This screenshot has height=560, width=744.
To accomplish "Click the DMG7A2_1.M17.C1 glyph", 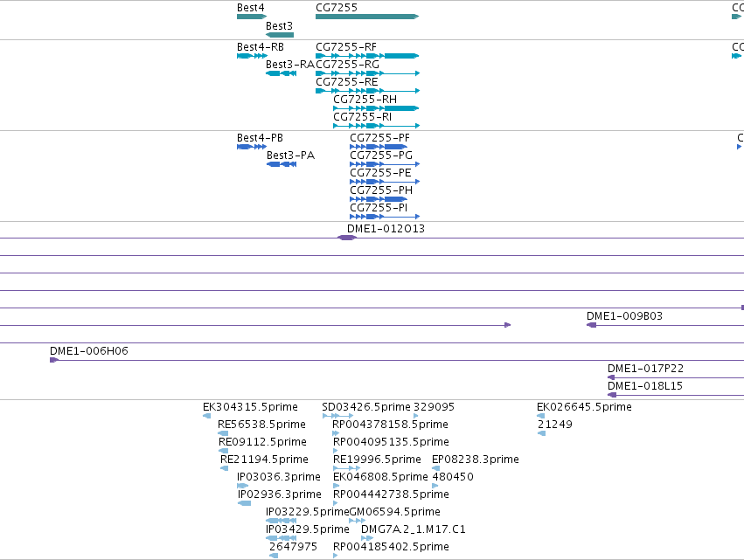I will tap(367, 538).
